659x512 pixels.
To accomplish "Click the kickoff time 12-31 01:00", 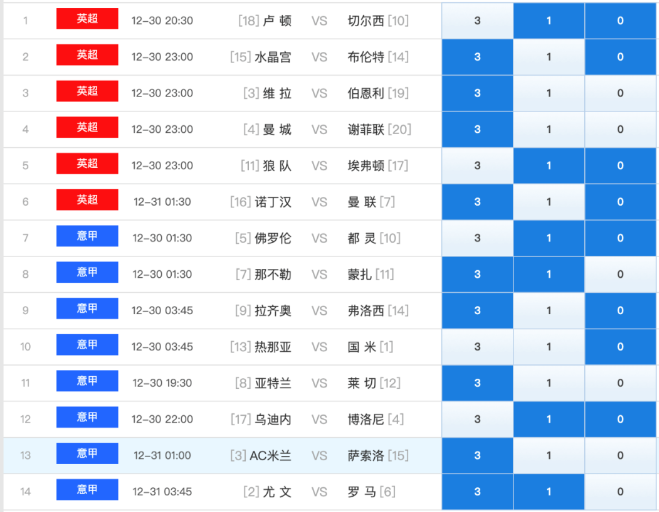I will 162,455.
